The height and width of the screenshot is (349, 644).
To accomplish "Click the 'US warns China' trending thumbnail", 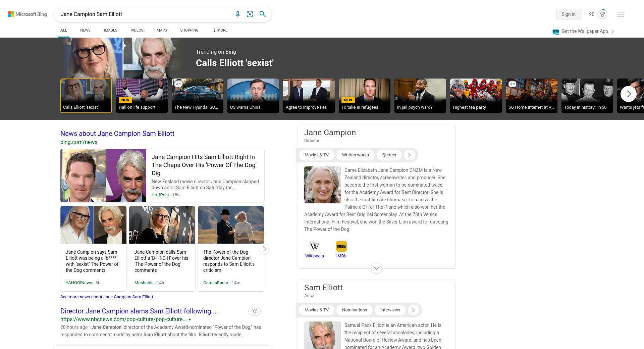I will 253,96.
